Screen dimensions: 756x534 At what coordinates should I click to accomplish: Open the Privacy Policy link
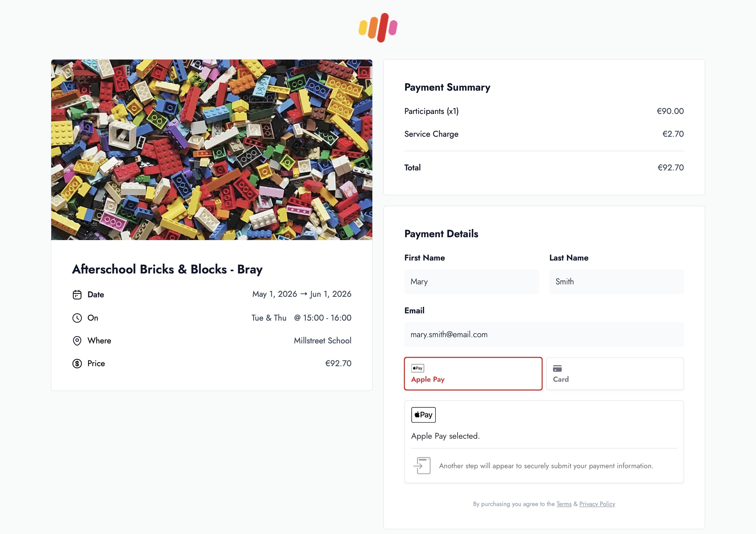coord(597,504)
